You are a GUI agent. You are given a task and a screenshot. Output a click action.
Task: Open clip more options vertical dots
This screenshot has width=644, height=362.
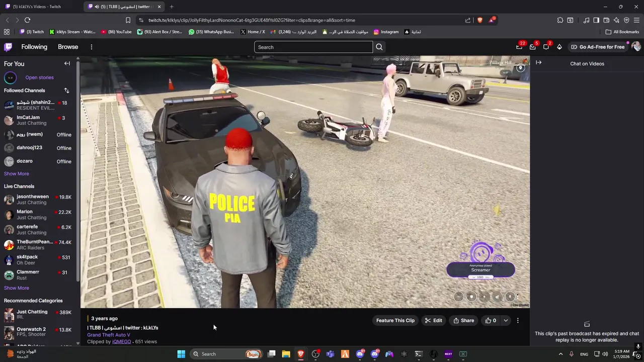[518, 320]
